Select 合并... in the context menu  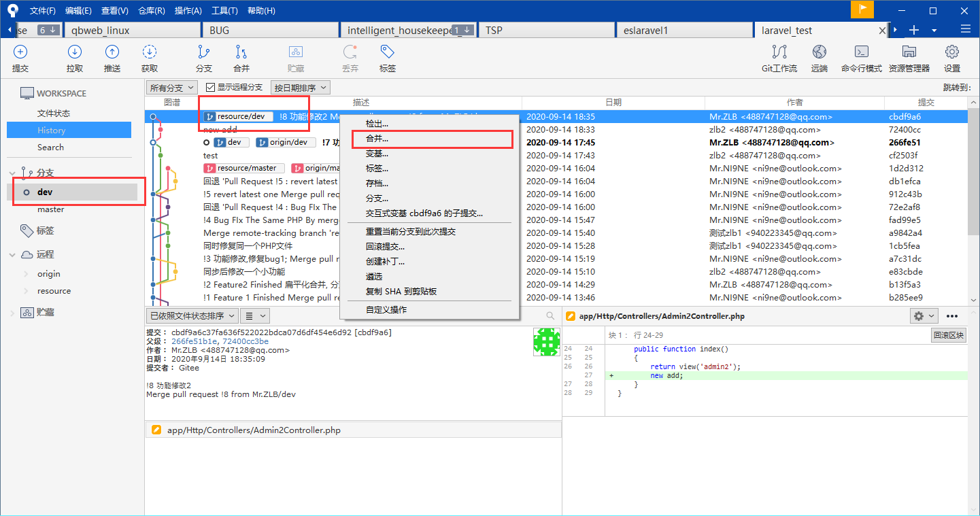coord(377,139)
